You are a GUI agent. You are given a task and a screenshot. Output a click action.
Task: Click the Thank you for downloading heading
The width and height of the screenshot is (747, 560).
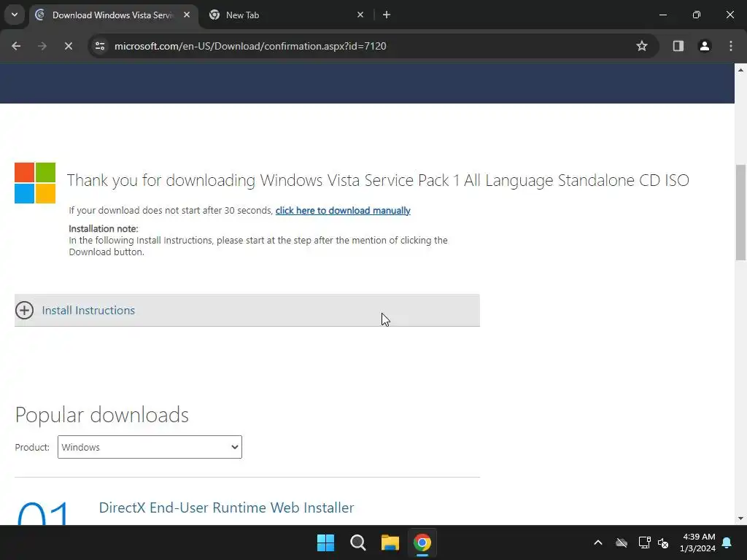coord(378,181)
